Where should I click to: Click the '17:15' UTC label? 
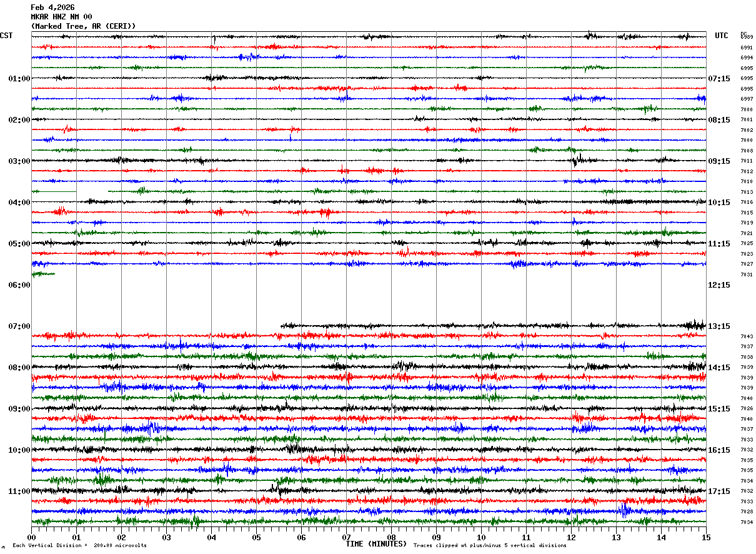pos(719,491)
